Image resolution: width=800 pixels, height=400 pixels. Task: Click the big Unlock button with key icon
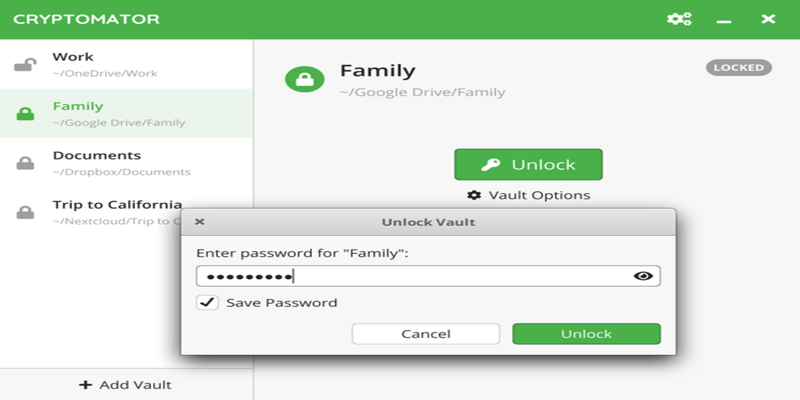point(528,164)
